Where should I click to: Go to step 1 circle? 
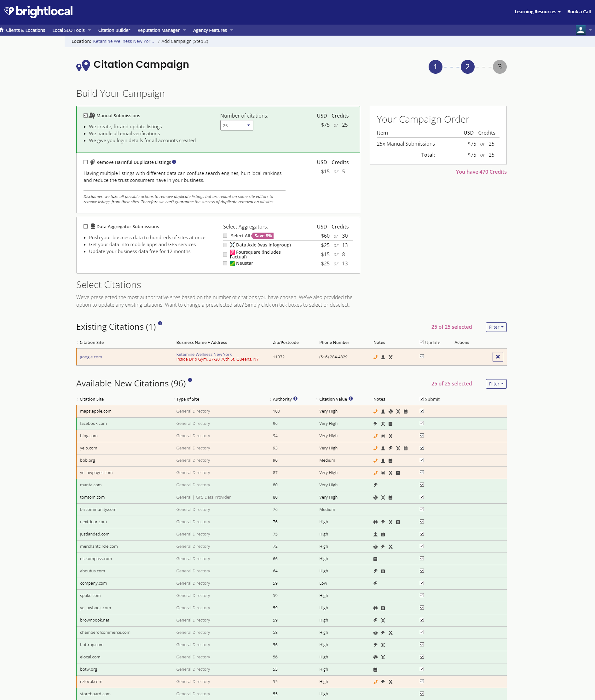coord(435,67)
